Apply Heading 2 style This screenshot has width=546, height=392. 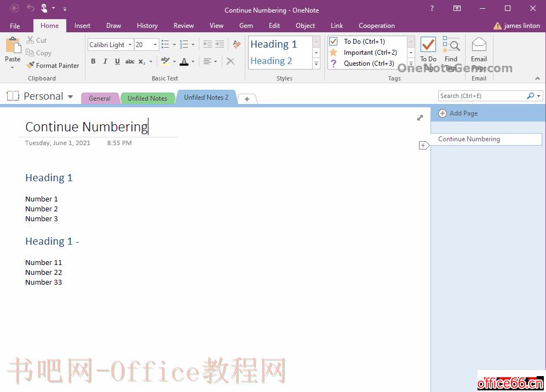[x=280, y=61]
